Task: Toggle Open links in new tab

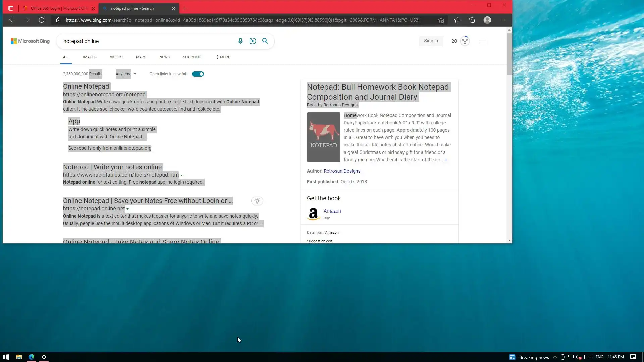Action: (x=198, y=74)
